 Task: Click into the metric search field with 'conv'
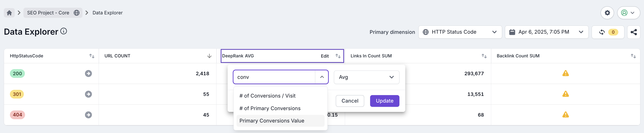click(274, 77)
